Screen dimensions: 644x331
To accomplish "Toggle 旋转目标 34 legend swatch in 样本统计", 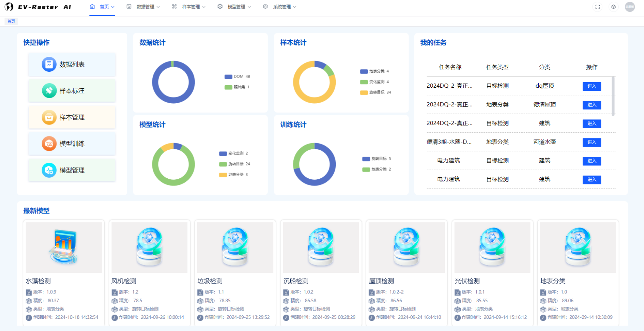I will point(364,92).
